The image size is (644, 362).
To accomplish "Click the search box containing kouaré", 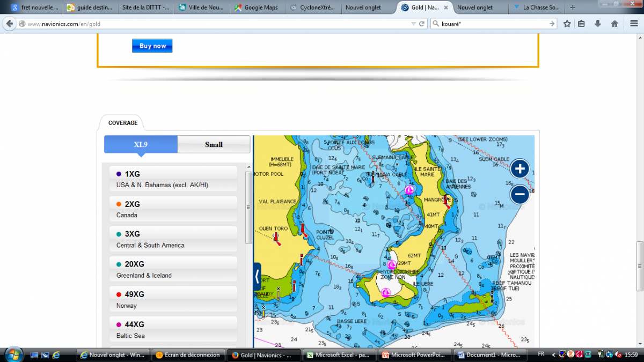I will (494, 24).
